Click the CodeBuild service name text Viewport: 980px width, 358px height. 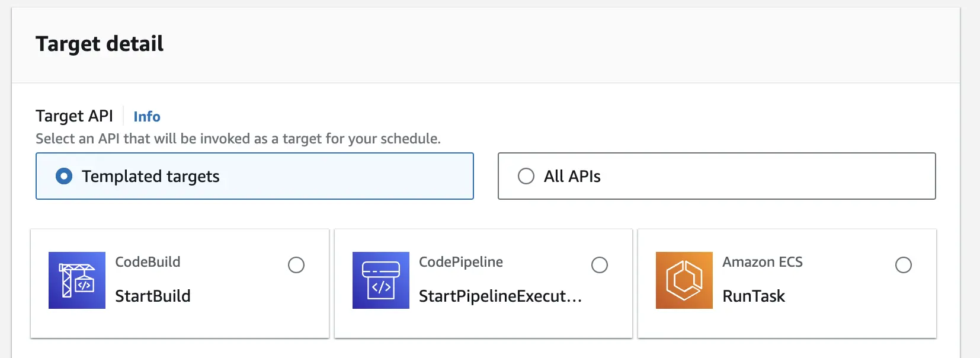click(148, 262)
